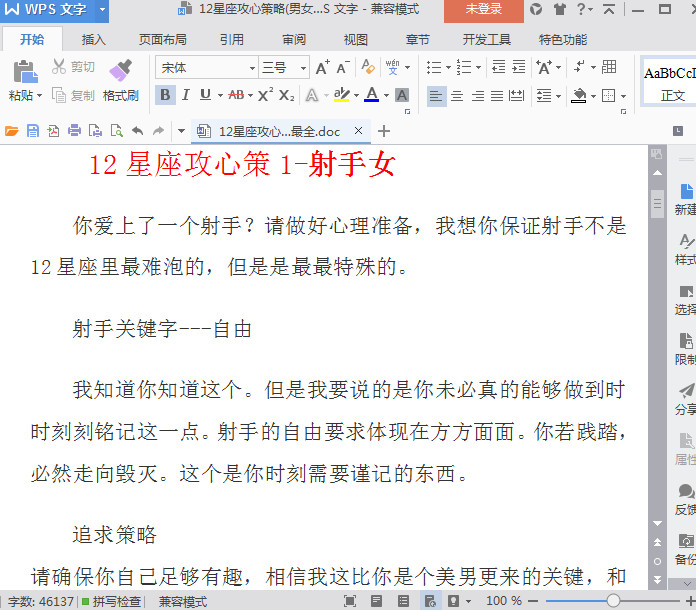Expand WPS 文字 application menu arrow

103,9
